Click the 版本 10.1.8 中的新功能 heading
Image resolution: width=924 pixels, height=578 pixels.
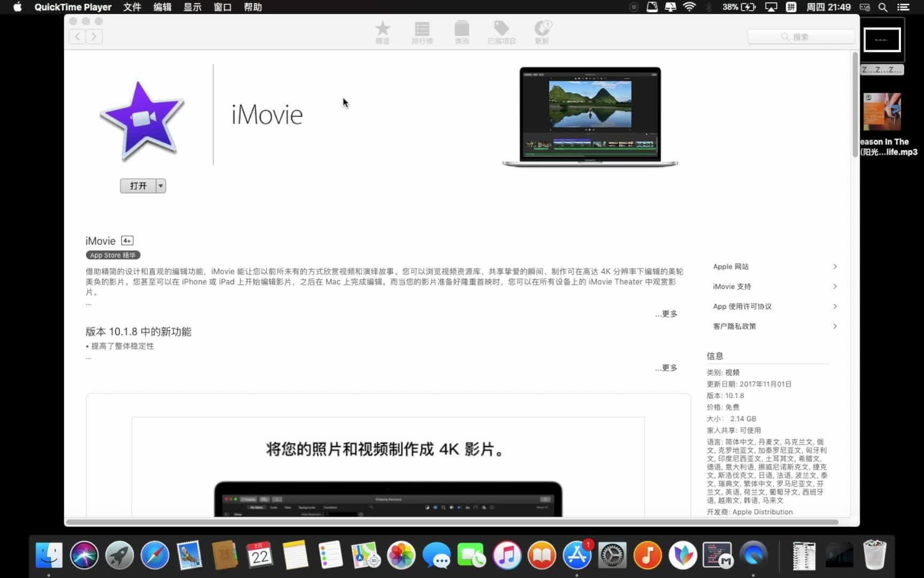click(138, 332)
